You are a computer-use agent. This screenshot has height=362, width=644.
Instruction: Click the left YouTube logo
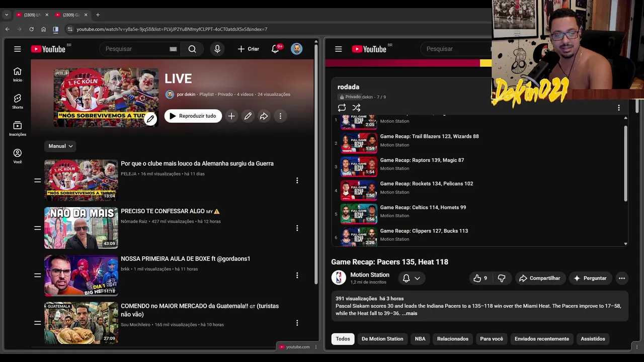coord(48,49)
